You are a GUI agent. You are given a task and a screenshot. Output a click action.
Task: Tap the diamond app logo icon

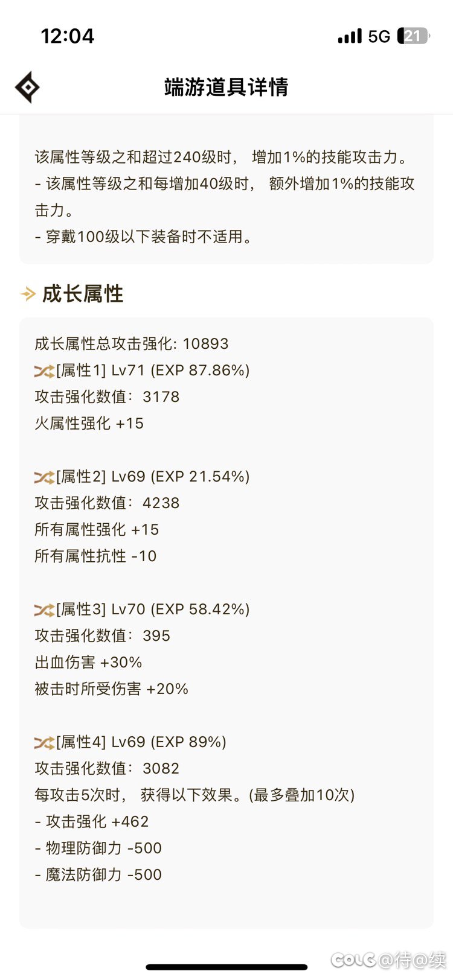27,87
